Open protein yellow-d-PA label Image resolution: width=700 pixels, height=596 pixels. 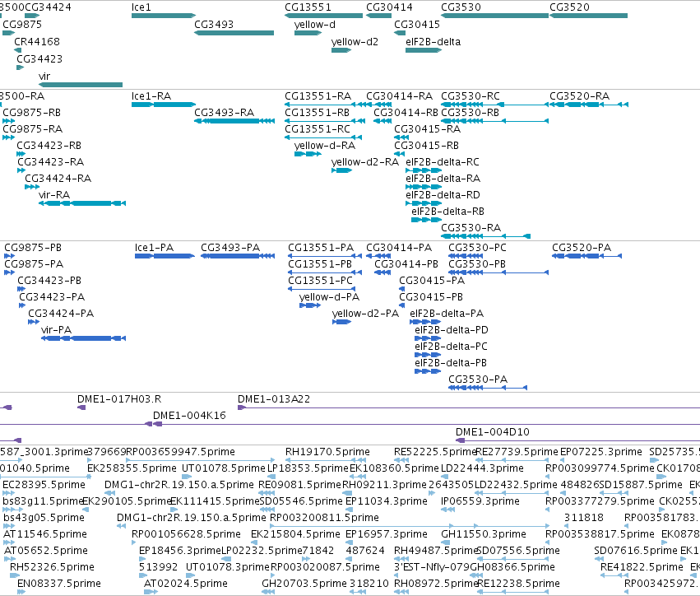329,297
